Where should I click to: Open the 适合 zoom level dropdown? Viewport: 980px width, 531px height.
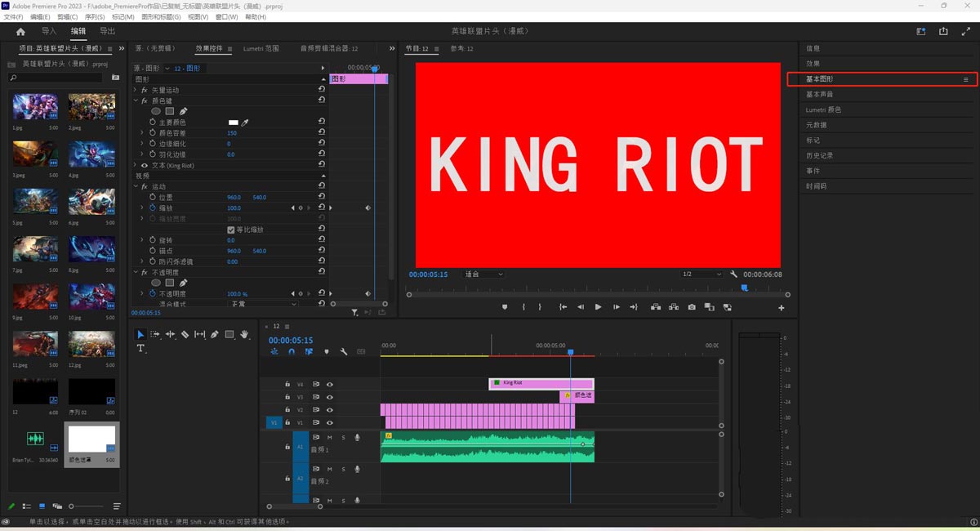(484, 274)
